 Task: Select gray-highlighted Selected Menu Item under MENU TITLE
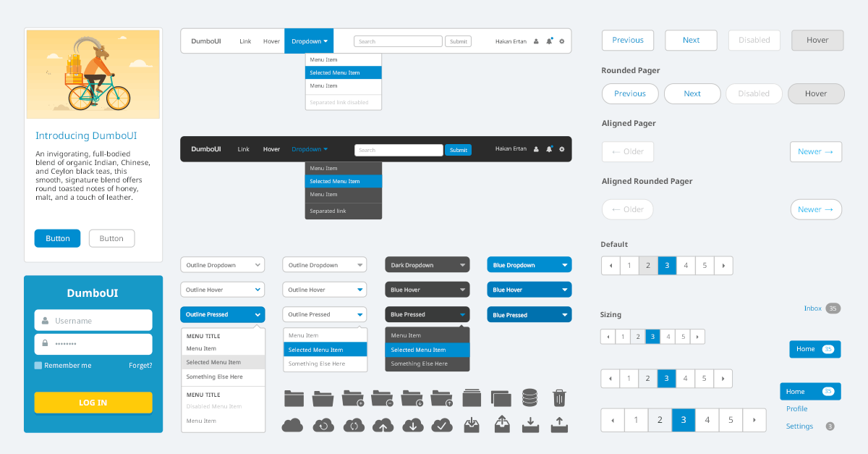pyautogui.click(x=223, y=362)
